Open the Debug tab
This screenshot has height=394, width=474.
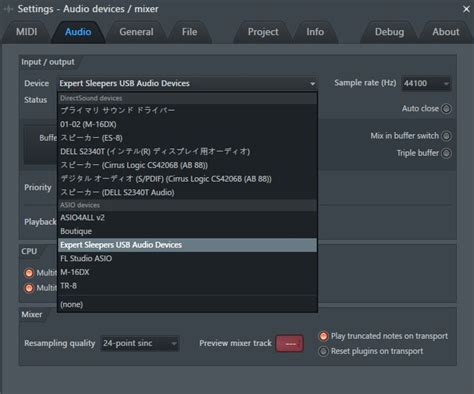389,32
